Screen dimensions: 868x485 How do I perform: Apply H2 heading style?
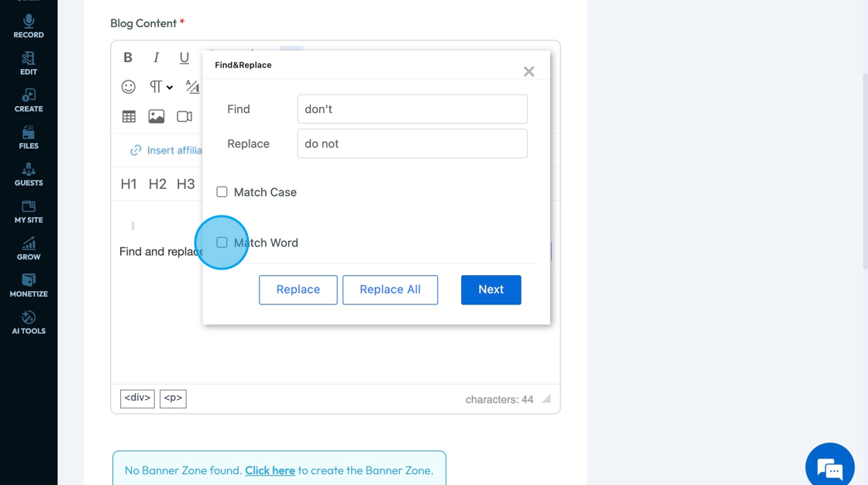pos(157,184)
